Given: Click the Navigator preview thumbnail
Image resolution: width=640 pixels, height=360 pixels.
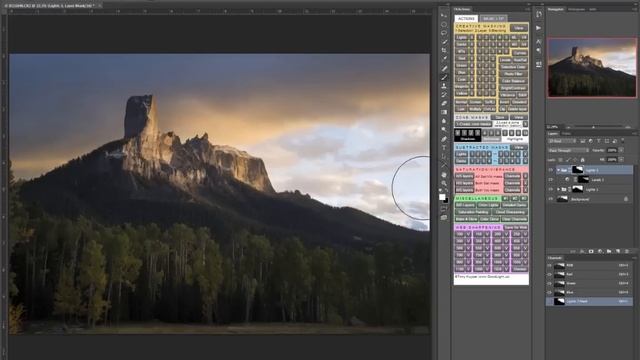Looking at the screenshot, I should coord(592,67).
